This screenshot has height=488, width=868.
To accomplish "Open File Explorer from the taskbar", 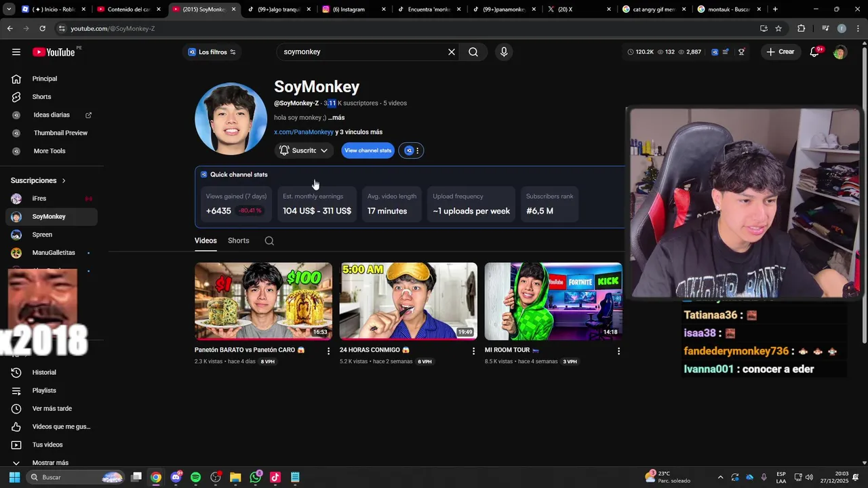I will [235, 477].
